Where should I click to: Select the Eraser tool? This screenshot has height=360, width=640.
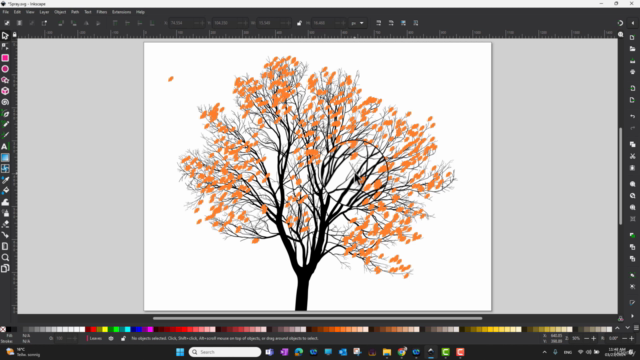pos(5,224)
